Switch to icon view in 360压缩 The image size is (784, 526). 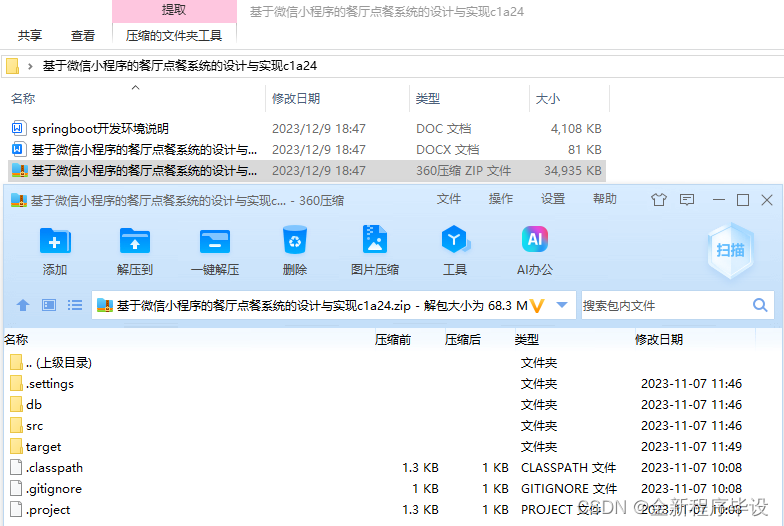[49, 305]
